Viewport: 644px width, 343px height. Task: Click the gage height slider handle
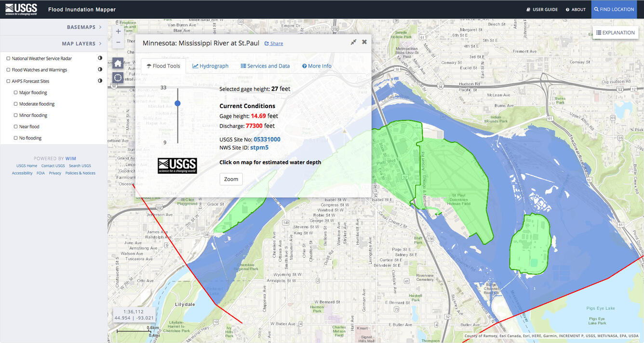pos(177,103)
